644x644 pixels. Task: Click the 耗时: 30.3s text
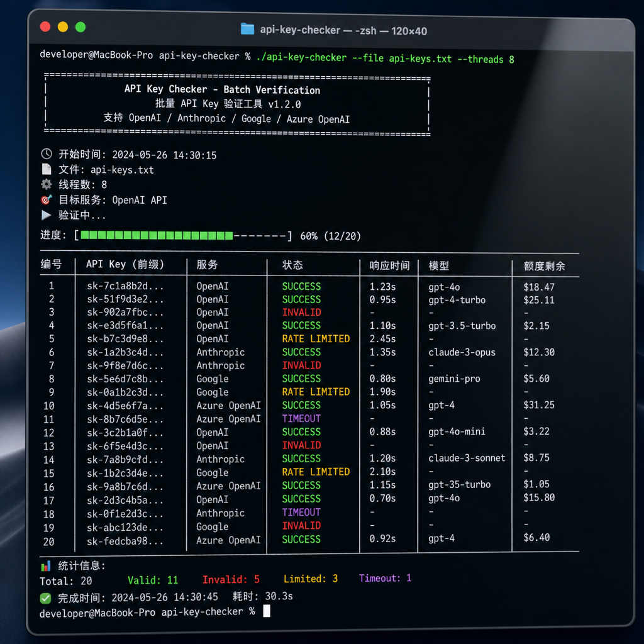262,596
